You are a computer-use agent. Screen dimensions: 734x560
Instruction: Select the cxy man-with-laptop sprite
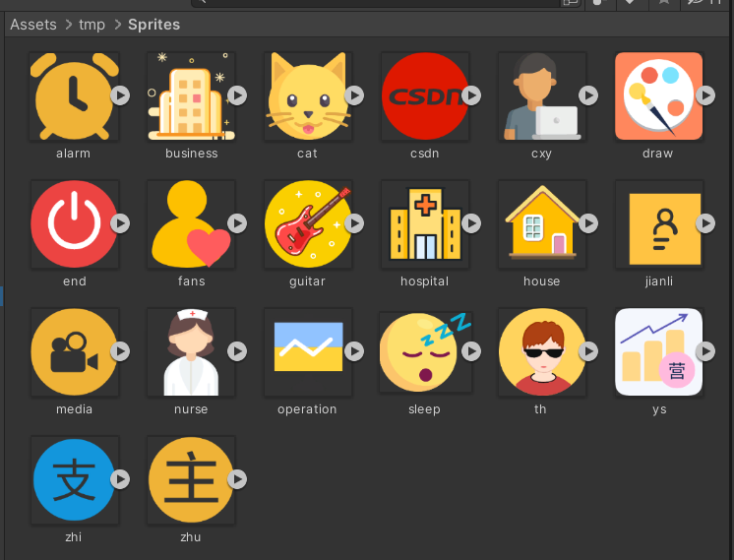[x=542, y=96]
